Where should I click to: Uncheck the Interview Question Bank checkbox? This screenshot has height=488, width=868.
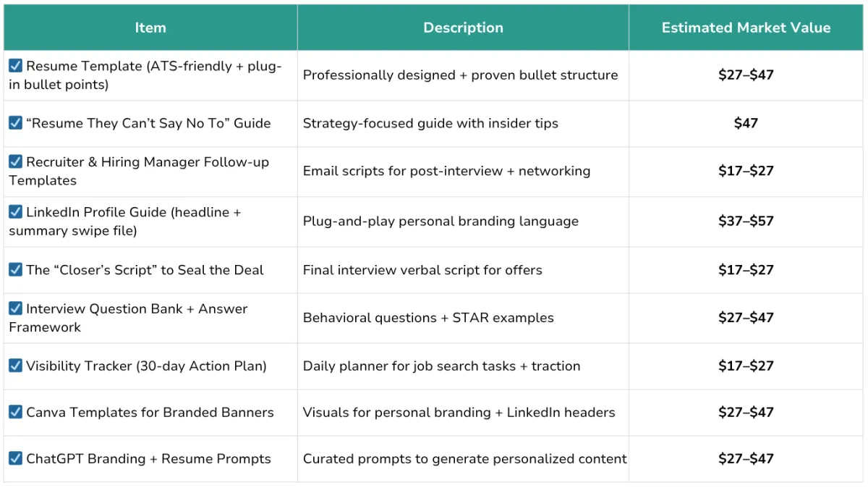click(15, 308)
